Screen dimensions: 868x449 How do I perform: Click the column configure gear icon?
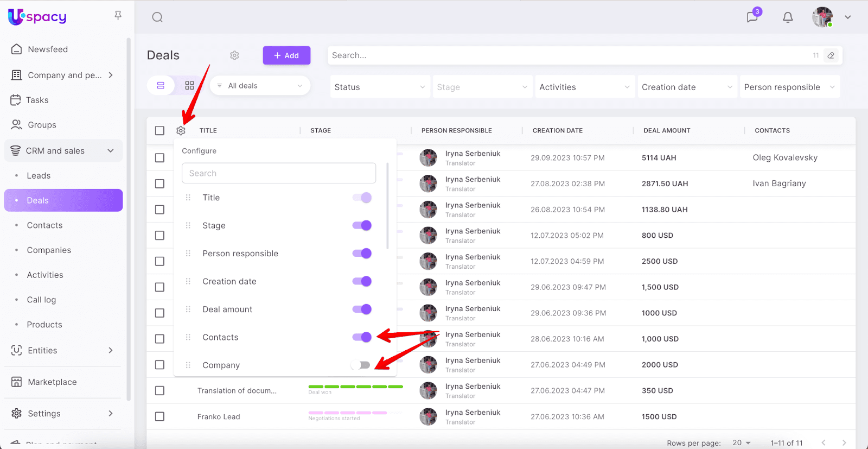coord(181,131)
